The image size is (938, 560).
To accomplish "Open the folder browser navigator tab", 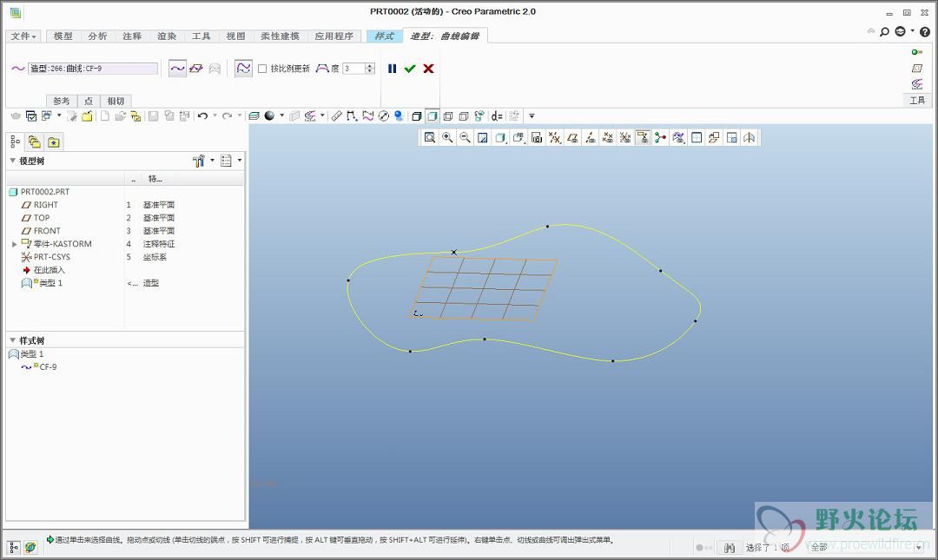I will (x=35, y=142).
